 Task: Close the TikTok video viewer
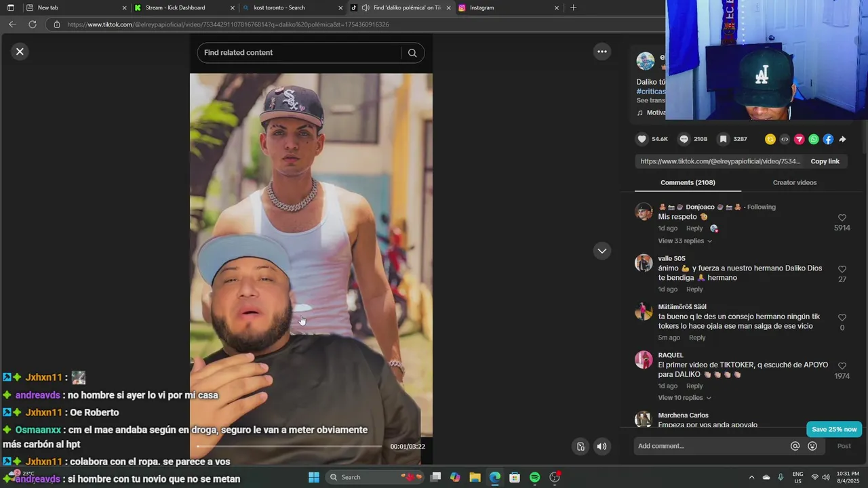[20, 52]
